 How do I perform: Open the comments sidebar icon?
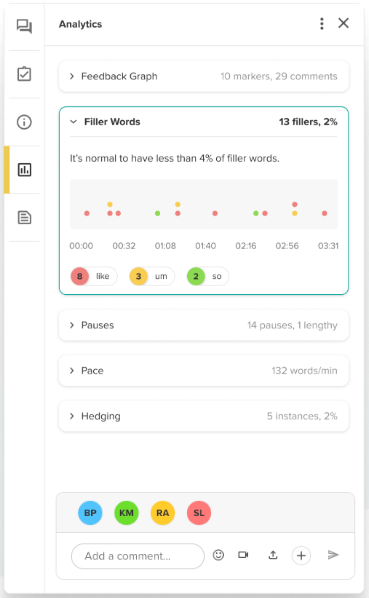[24, 26]
